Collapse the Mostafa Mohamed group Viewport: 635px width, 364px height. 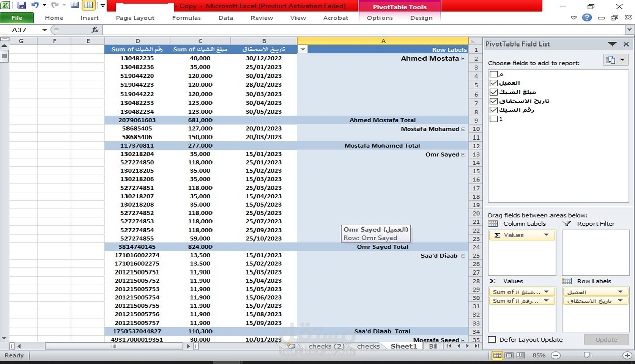point(463,129)
